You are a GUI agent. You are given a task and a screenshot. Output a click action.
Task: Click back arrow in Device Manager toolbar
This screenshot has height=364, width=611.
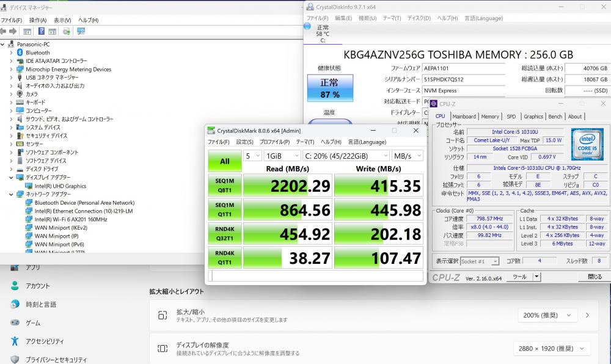(x=3, y=31)
